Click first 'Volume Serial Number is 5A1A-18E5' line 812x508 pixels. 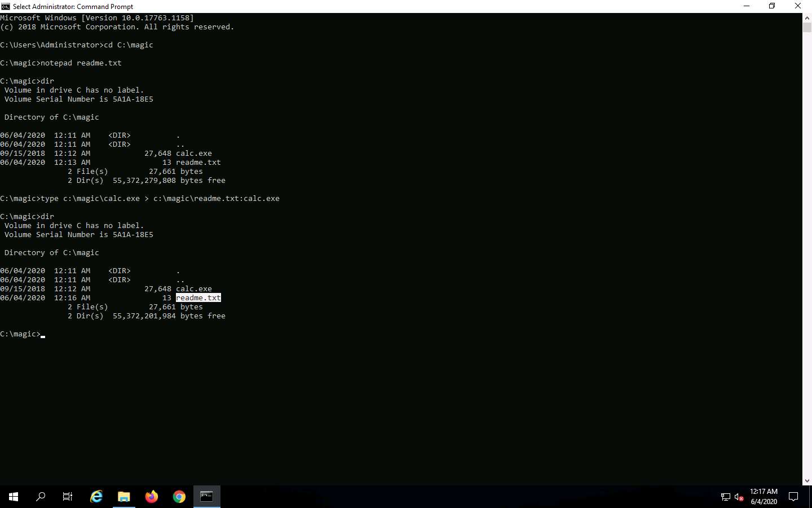pos(79,99)
